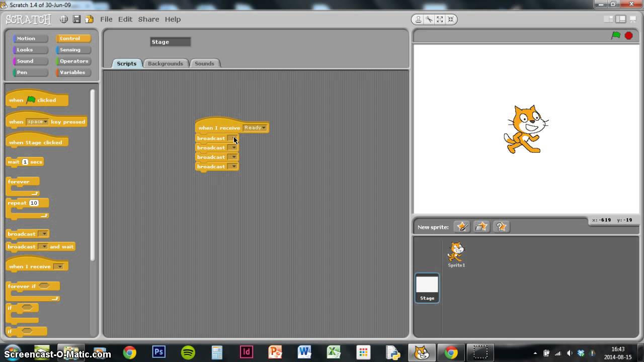Open Word from the taskbar
Image resolution: width=644 pixels, height=362 pixels.
[304, 352]
